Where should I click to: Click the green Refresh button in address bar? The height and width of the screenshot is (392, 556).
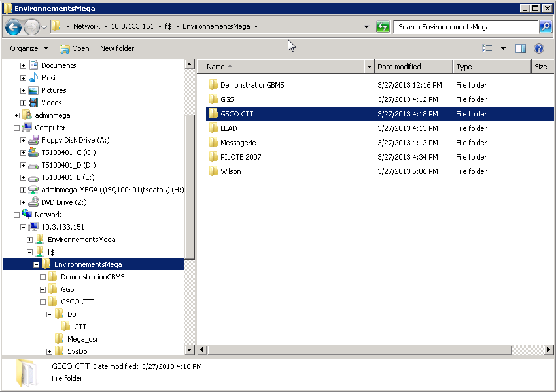pos(383,27)
